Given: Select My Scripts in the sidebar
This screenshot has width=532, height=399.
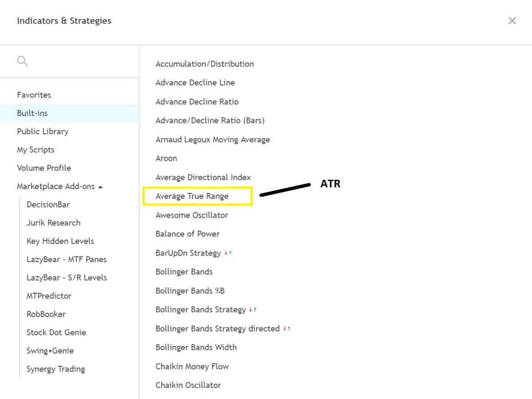Looking at the screenshot, I should pyautogui.click(x=35, y=150).
